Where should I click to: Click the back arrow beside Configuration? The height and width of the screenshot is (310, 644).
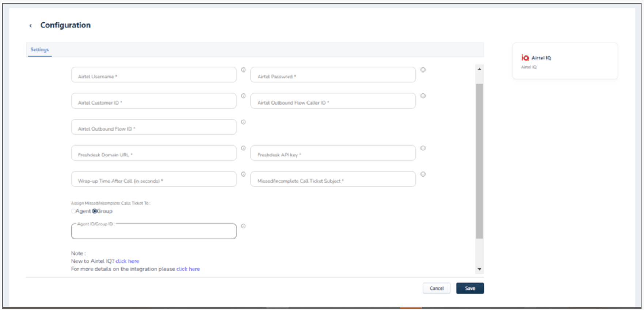tap(31, 26)
